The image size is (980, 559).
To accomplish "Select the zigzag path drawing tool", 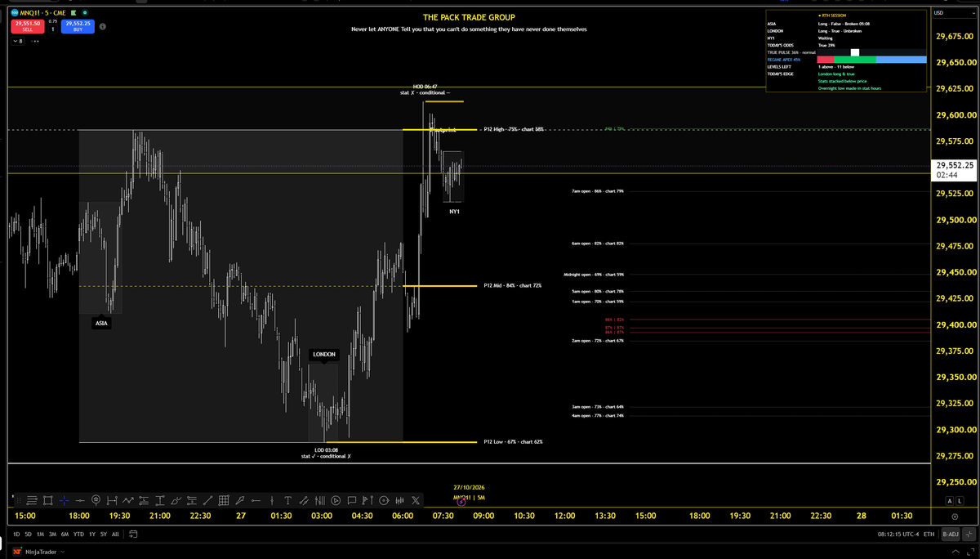I will (x=127, y=500).
